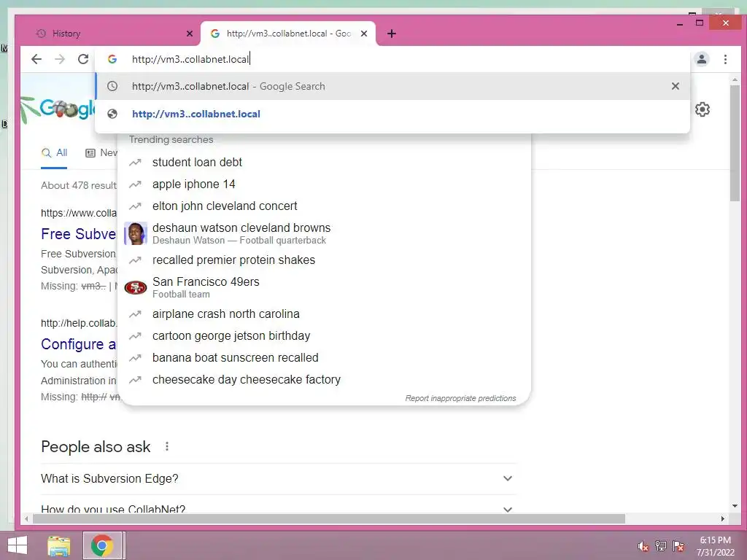Go back using the browser back arrow

pos(36,59)
